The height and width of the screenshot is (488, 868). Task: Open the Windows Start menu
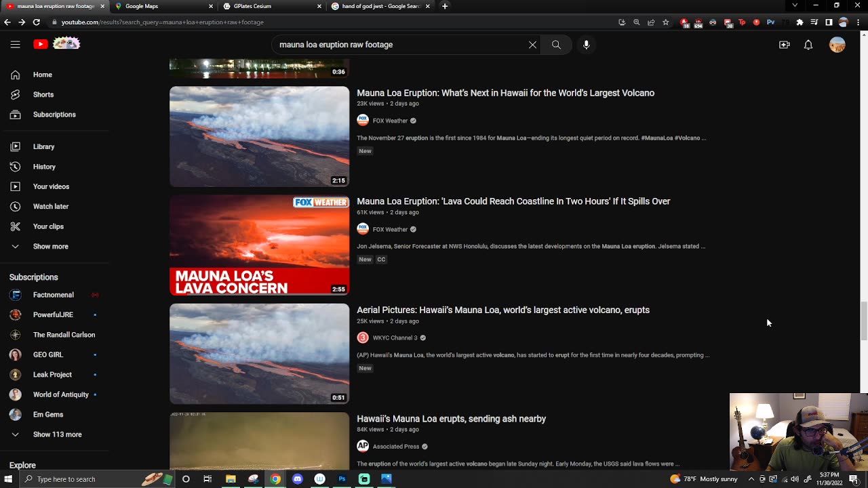tap(8, 479)
